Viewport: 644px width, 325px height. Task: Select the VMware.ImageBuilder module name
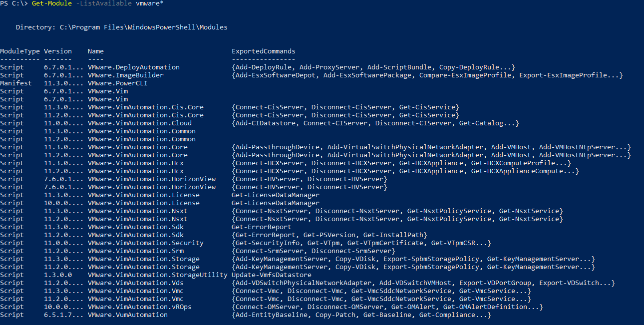point(125,75)
